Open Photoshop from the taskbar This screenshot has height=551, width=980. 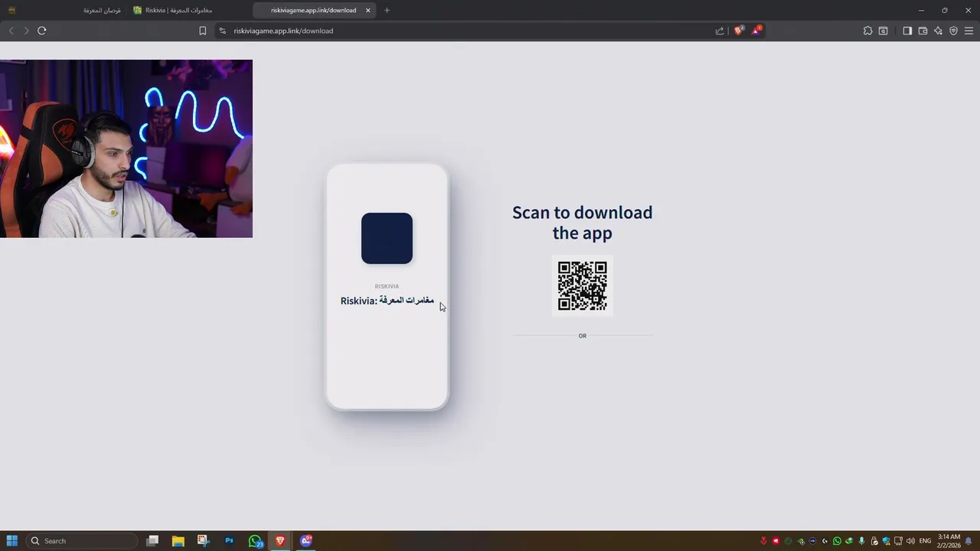[229, 540]
